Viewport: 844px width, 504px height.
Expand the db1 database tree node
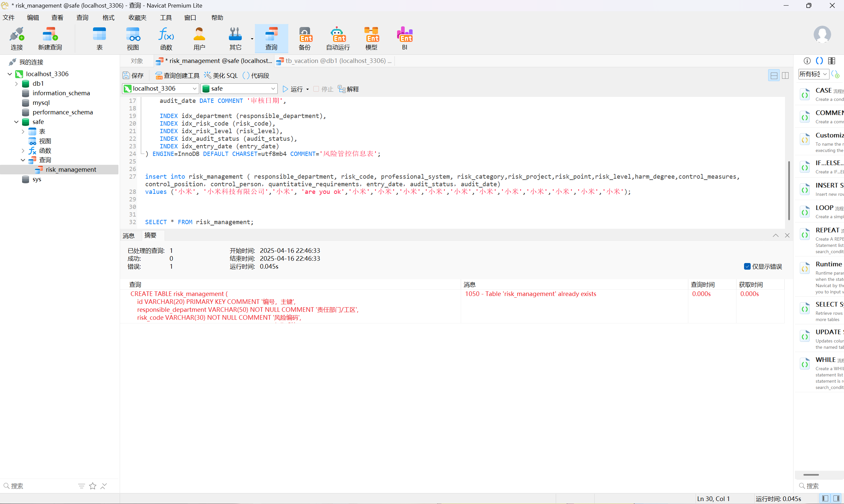point(16,83)
